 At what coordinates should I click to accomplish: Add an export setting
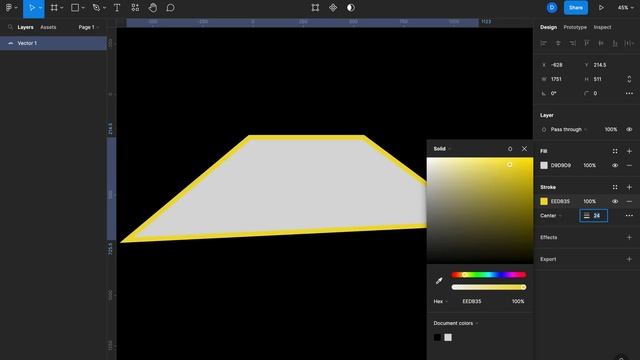(x=629, y=260)
